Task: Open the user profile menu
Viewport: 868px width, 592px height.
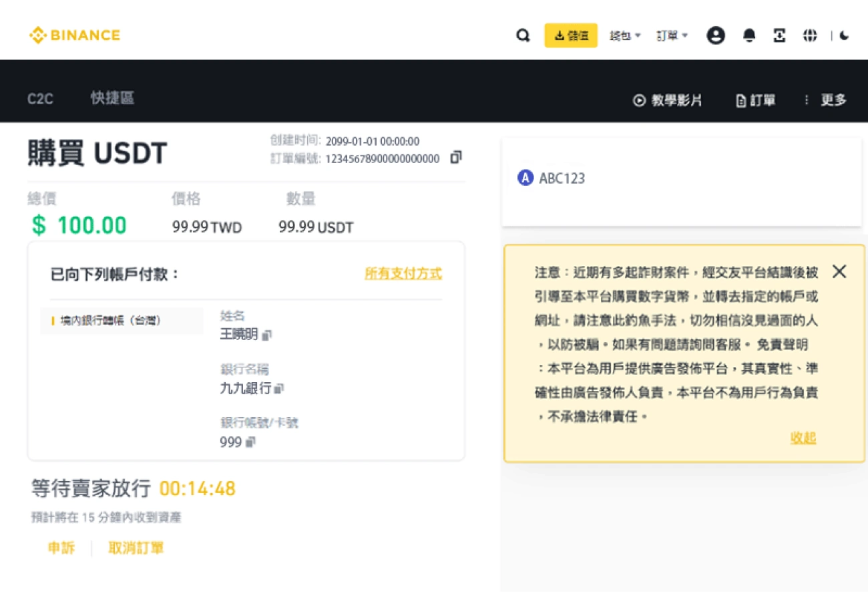Action: tap(716, 35)
